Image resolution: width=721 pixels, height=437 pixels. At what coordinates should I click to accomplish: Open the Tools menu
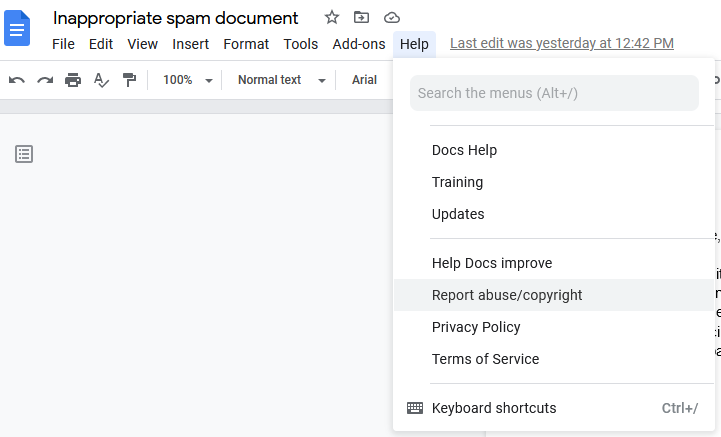pyautogui.click(x=300, y=44)
